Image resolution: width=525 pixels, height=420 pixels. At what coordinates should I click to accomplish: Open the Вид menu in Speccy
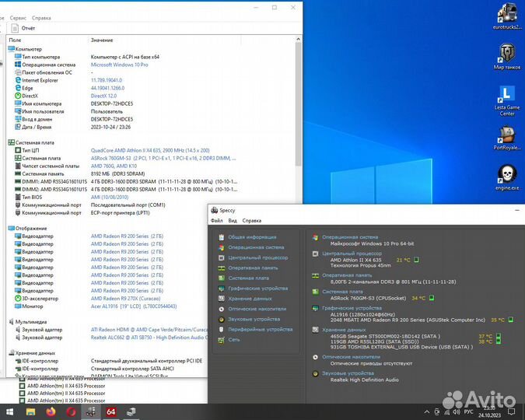click(x=233, y=221)
